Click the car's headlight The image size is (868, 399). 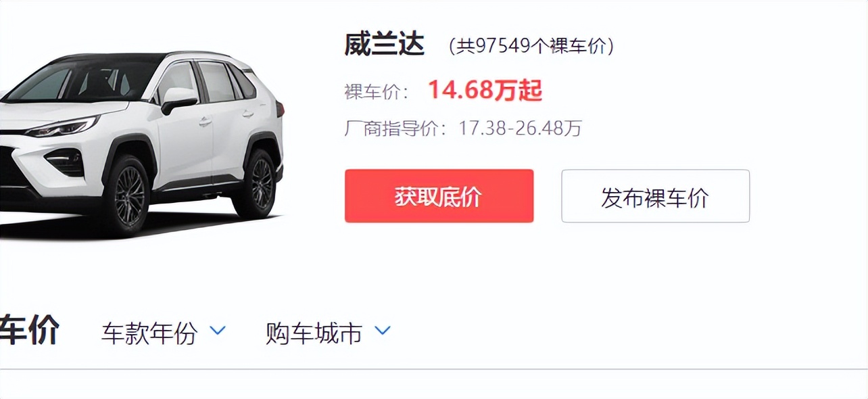[64, 126]
